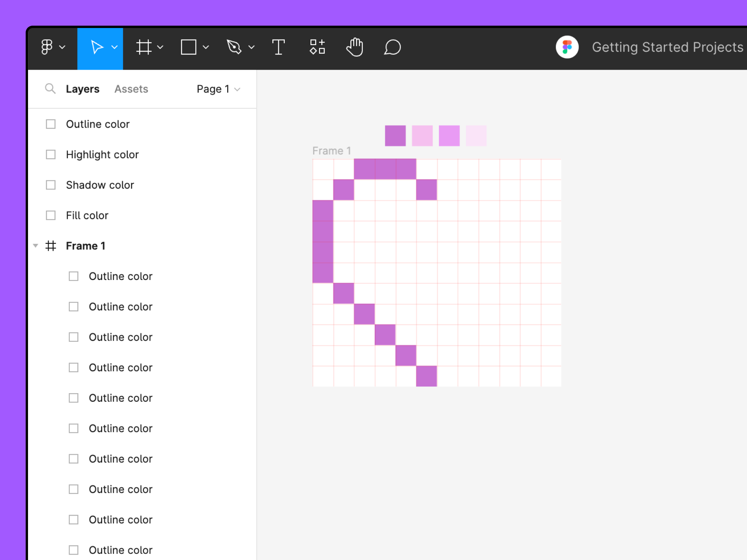
Task: Switch to the Assets tab
Action: pos(131,89)
